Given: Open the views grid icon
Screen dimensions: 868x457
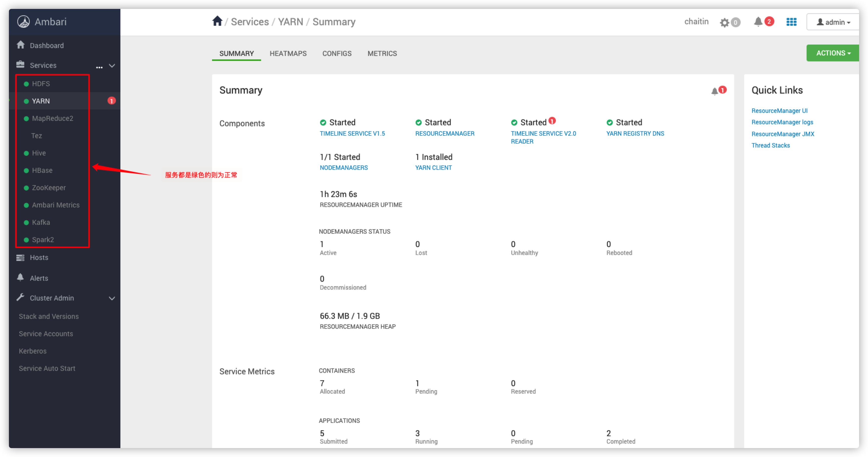Looking at the screenshot, I should pyautogui.click(x=791, y=22).
